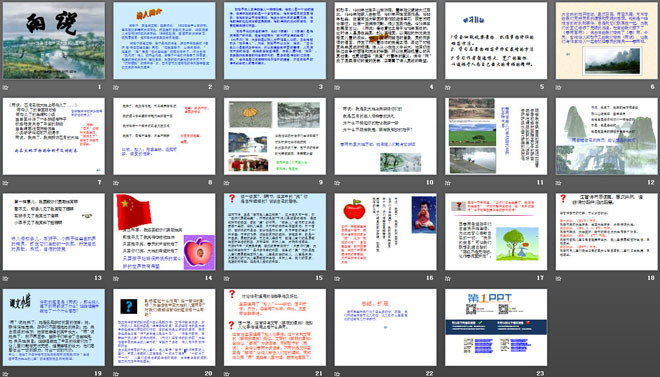The height and width of the screenshot is (377, 660).
Task: Play transition star beneath slide 16
Action: (x=337, y=279)
